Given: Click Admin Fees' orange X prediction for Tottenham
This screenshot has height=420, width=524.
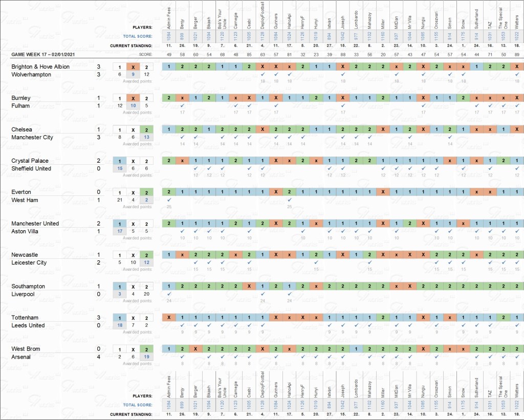Looking at the screenshot, I should coord(168,318).
